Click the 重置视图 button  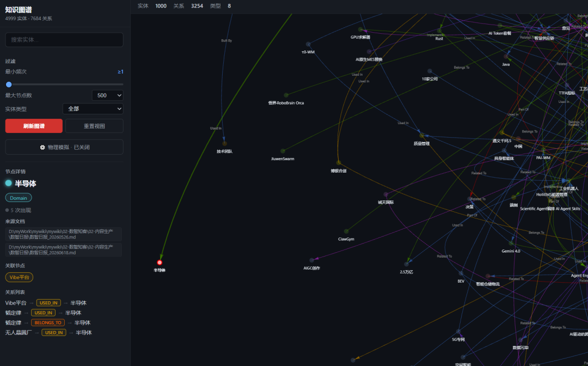click(95, 126)
